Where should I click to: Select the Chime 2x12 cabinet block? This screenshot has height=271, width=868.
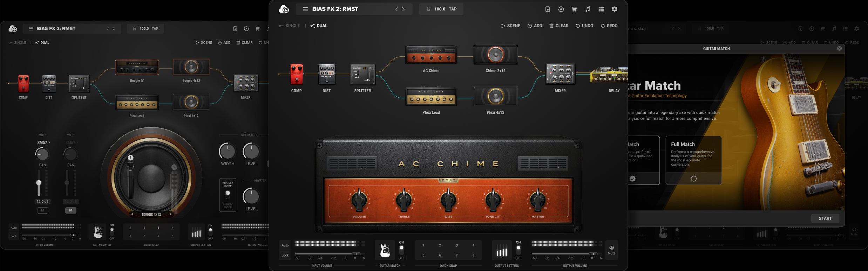pos(495,55)
